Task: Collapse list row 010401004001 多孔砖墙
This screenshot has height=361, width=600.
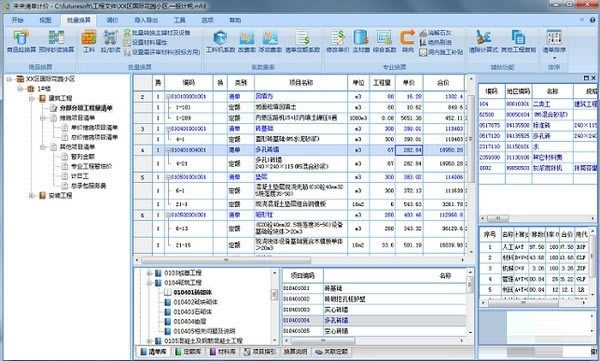Action: click(168, 150)
